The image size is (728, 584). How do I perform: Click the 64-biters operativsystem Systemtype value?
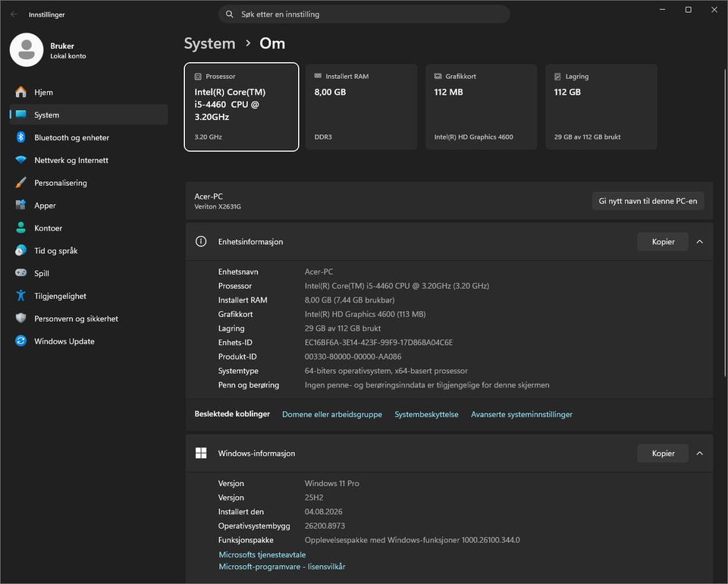pos(386,370)
